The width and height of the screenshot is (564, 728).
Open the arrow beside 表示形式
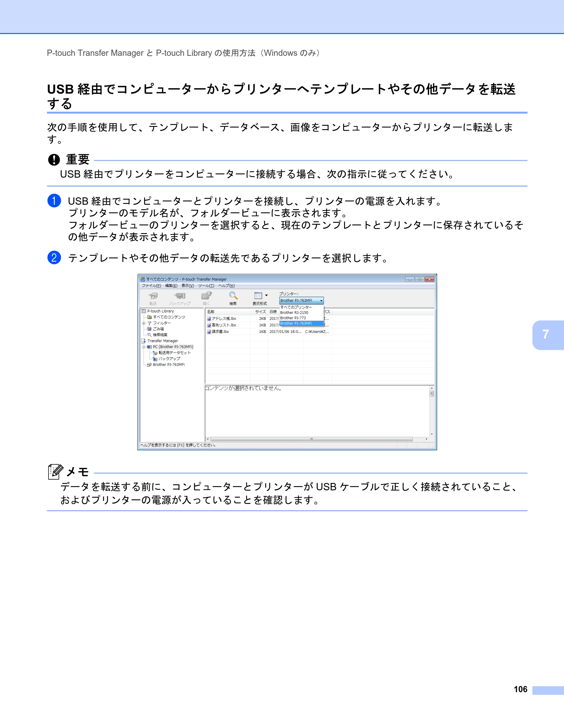[x=266, y=296]
